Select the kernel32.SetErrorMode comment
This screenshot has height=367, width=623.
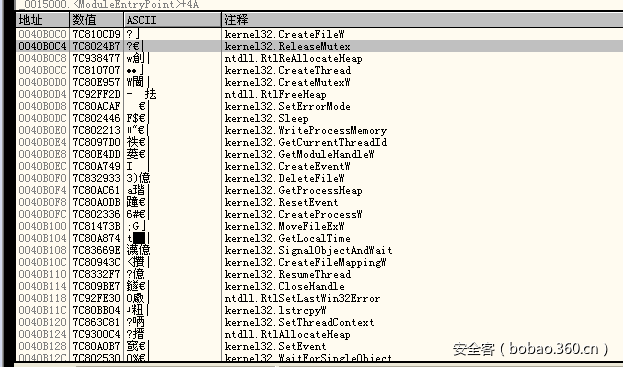point(287,106)
